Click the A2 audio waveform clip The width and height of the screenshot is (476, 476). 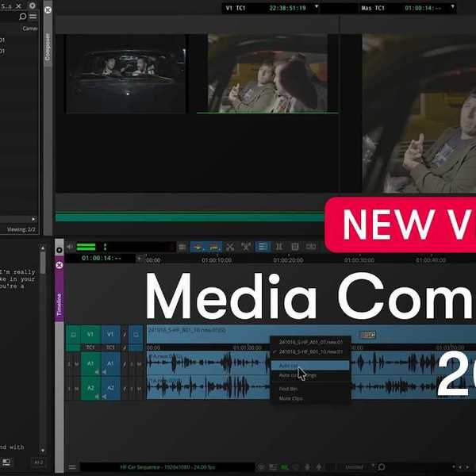point(208,387)
